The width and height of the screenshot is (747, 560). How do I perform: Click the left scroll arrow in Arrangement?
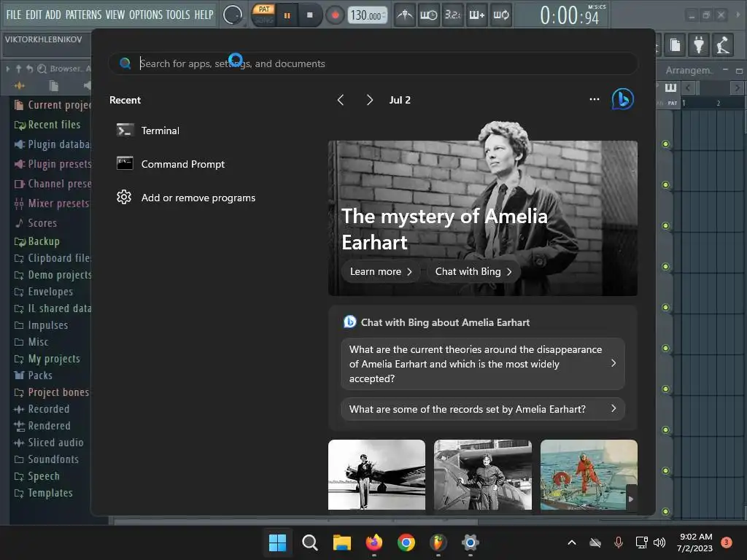click(x=688, y=87)
